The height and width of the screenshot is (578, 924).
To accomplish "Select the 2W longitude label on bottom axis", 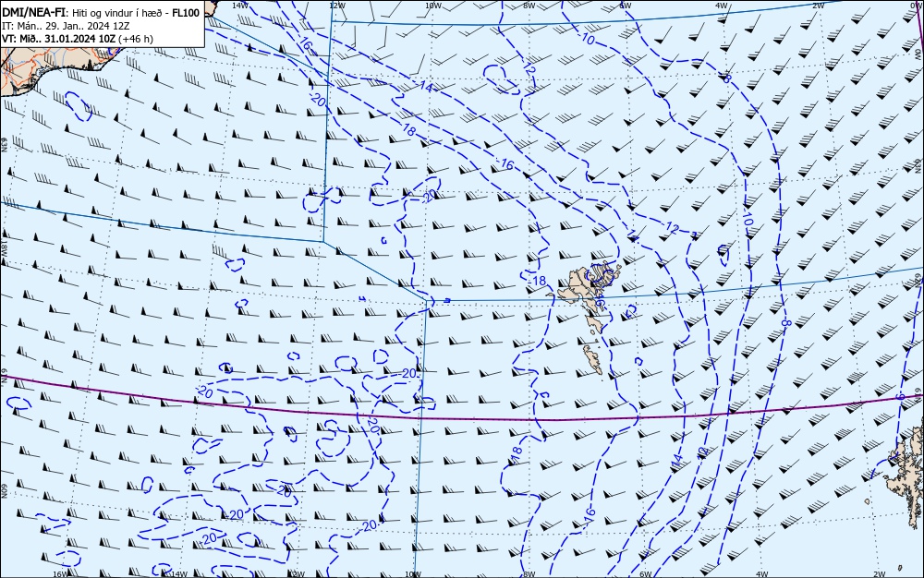I will point(880,574).
